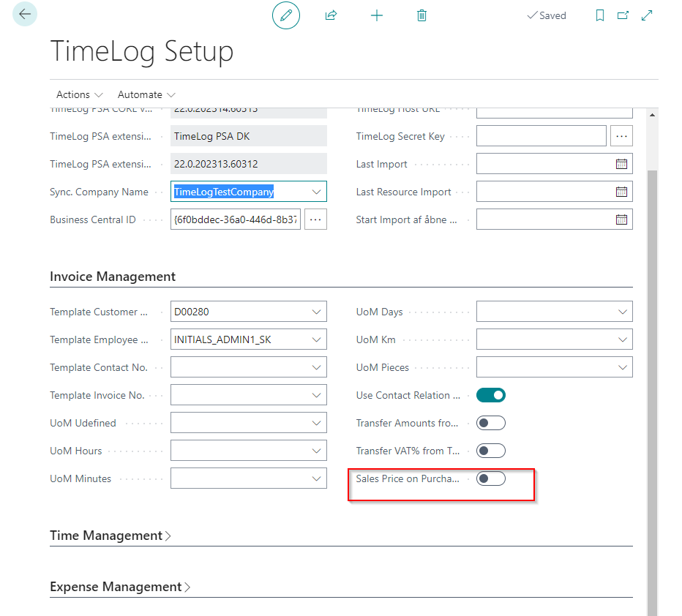Open UoM Pieces dropdown

[x=623, y=367]
